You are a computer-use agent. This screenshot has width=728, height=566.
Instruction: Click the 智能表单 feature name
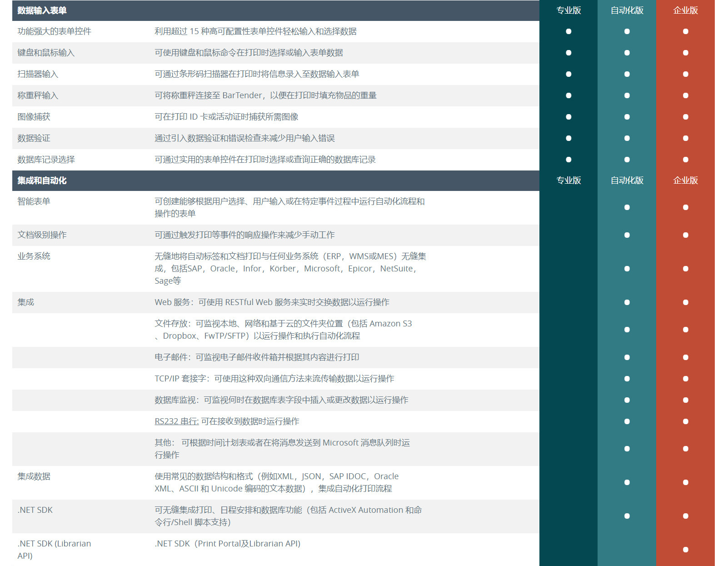[x=34, y=201]
